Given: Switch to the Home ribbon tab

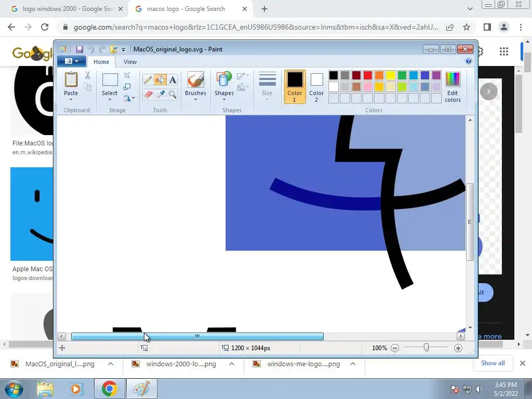Looking at the screenshot, I should pyautogui.click(x=101, y=62).
